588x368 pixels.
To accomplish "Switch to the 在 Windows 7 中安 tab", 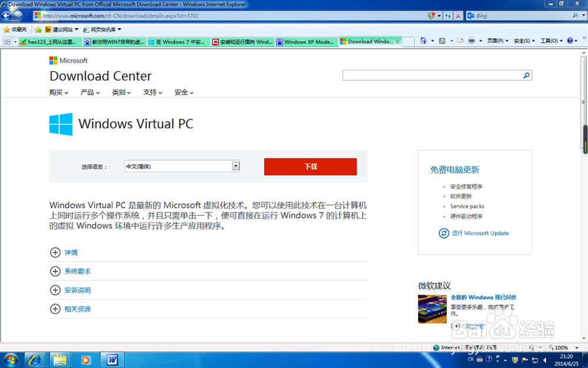I will coord(179,42).
